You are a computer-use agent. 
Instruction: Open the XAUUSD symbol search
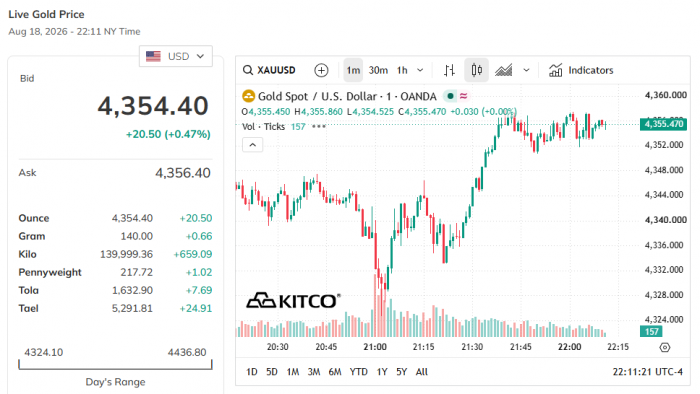[269, 70]
